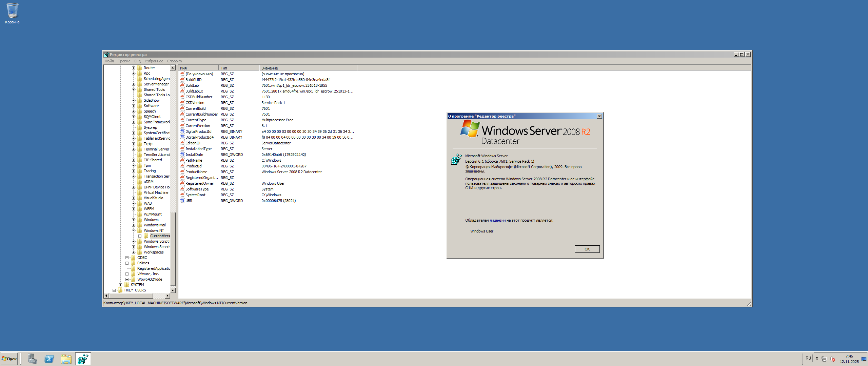Viewport: 868px width, 366px height.
Task: Select the DigitalProductId binary value icon
Action: coord(182,131)
